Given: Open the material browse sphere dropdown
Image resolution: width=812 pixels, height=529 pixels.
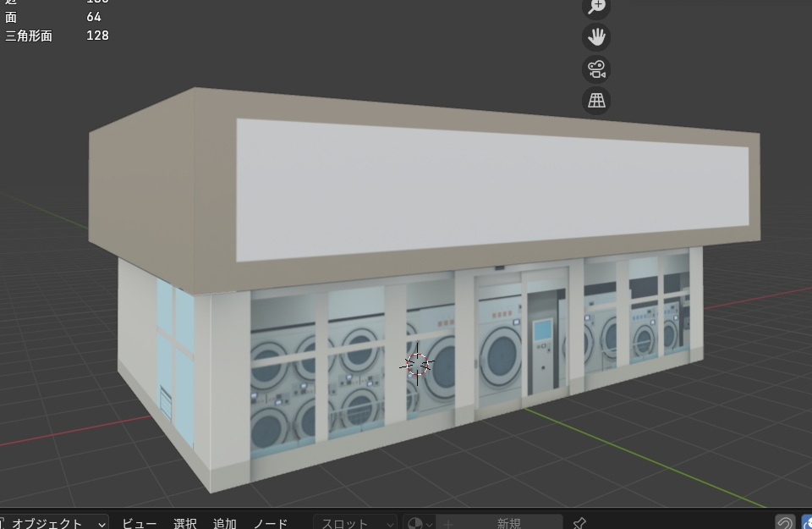Looking at the screenshot, I should point(419,522).
